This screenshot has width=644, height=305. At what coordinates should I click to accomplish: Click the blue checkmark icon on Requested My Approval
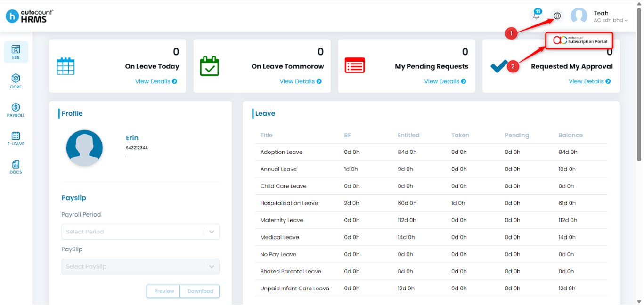pyautogui.click(x=499, y=66)
